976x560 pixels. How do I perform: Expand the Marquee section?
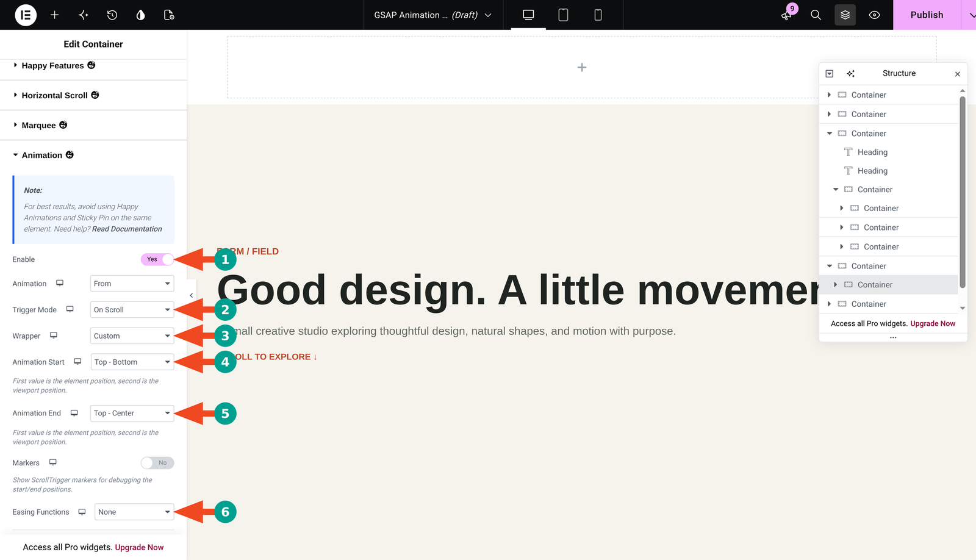click(93, 125)
